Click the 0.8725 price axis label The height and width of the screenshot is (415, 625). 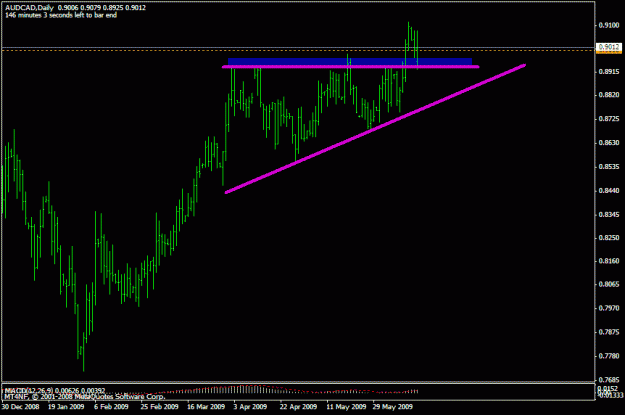(x=609, y=119)
